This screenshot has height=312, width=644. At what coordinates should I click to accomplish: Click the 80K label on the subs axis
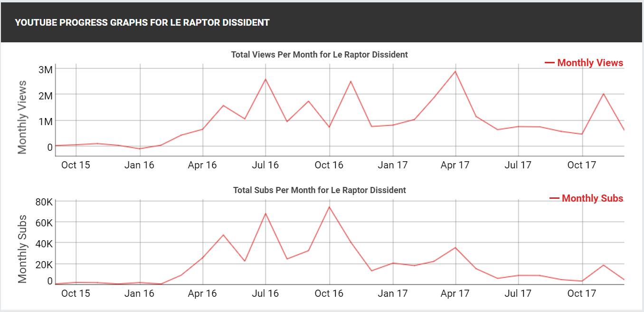click(44, 202)
